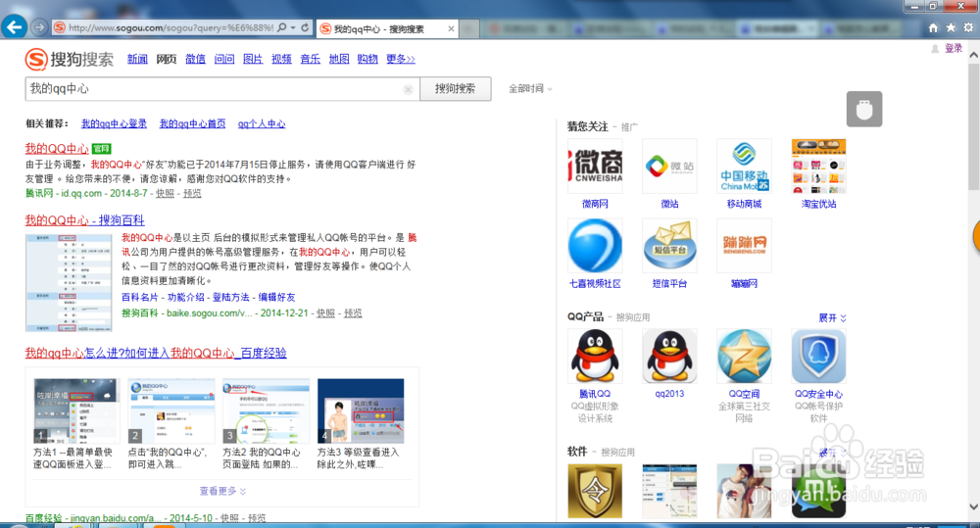Open the 短信平台 icon
980x528 pixels.
click(x=669, y=246)
